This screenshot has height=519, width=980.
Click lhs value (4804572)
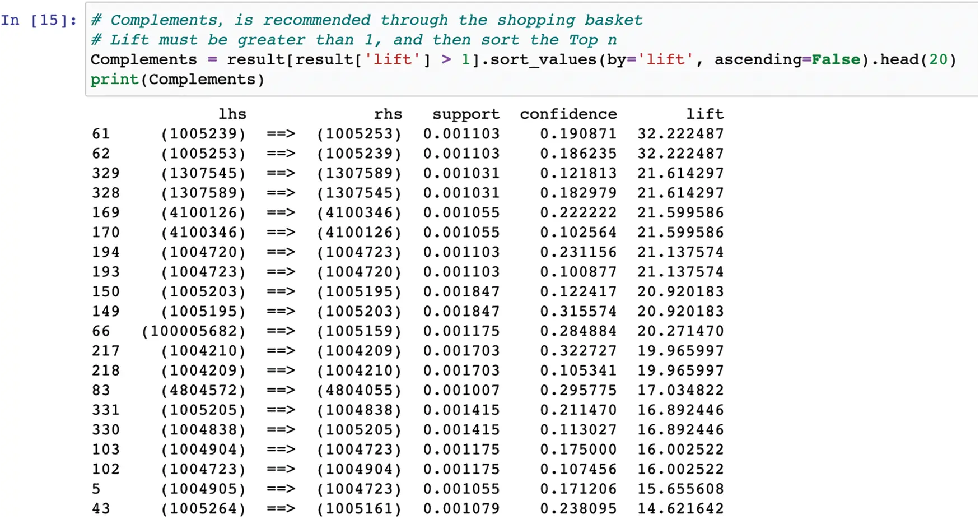(203, 390)
